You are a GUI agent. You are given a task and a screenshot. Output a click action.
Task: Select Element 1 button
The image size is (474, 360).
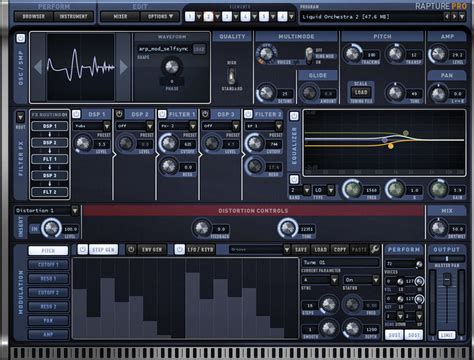[190, 16]
